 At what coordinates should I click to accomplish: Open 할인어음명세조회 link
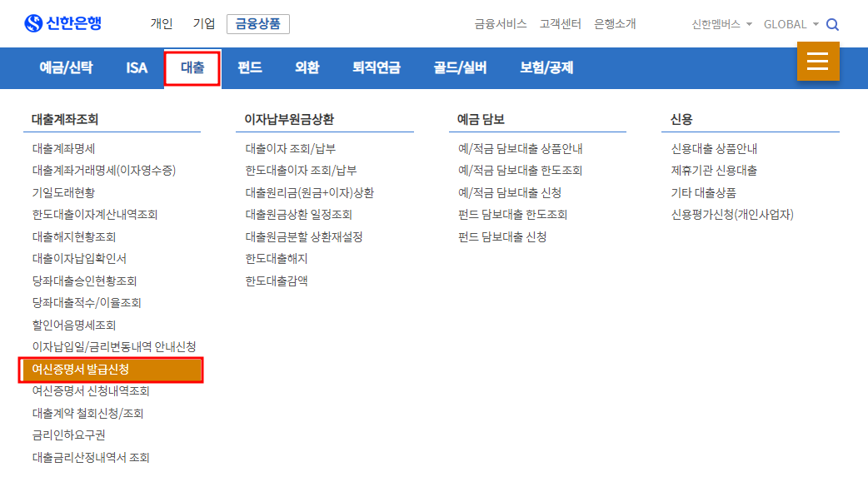[x=74, y=325]
